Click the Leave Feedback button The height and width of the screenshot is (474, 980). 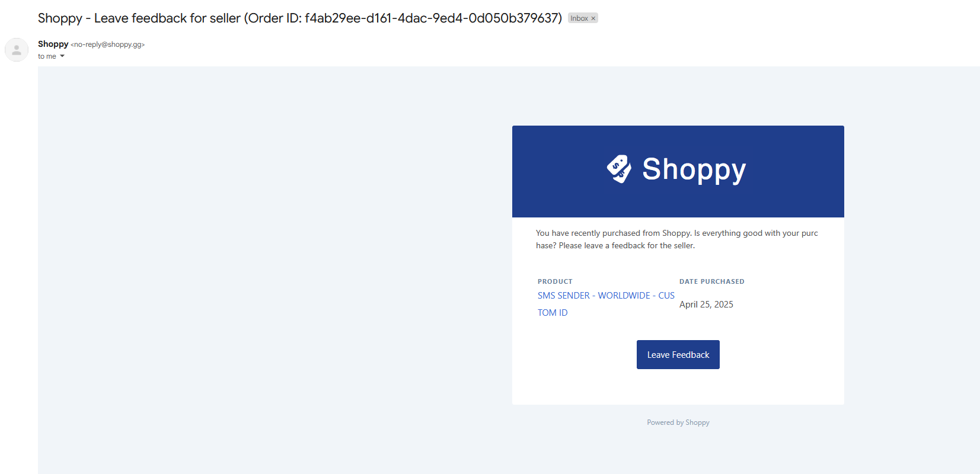(678, 354)
